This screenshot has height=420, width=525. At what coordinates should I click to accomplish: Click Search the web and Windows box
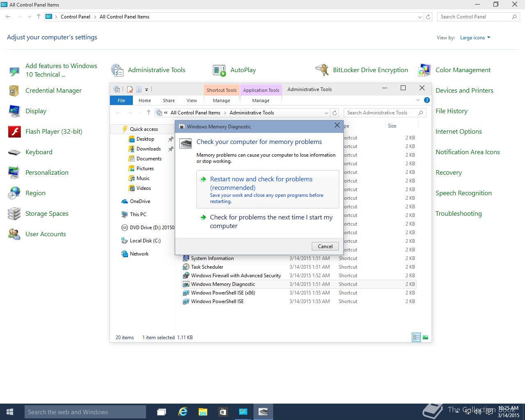pos(85,412)
